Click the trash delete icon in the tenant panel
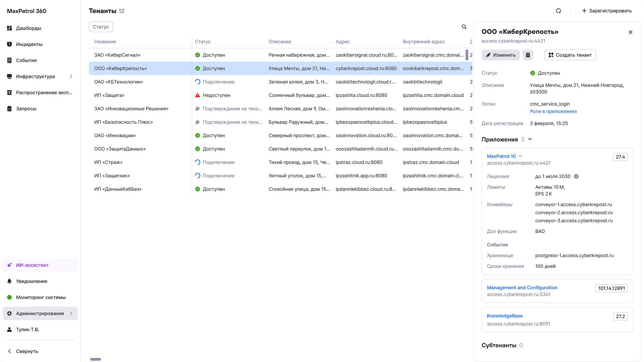The width and height of the screenshot is (644, 362). pos(528,55)
